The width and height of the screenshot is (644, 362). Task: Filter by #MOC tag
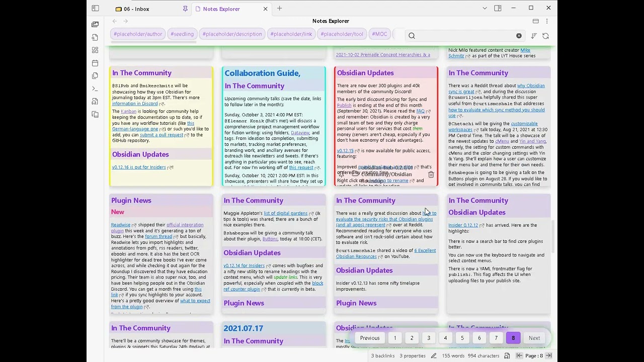tap(379, 34)
